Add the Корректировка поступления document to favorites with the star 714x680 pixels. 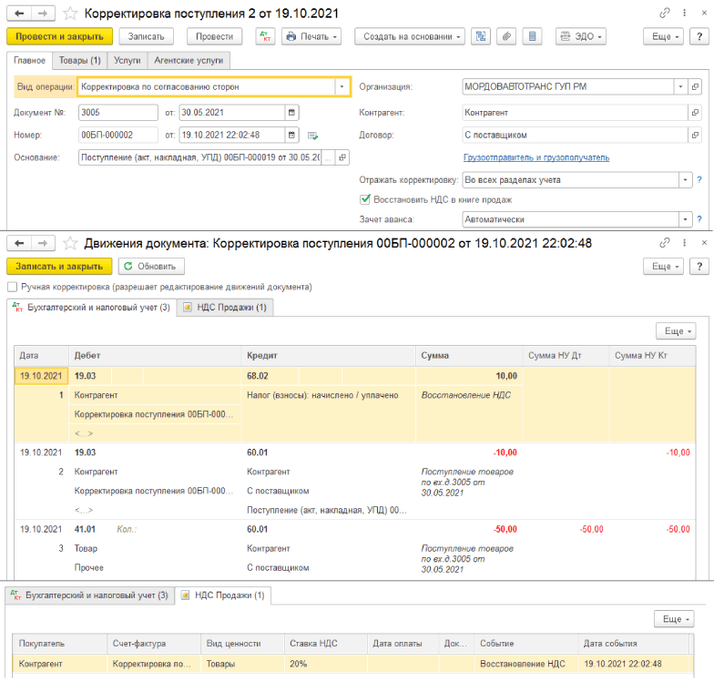click(x=70, y=13)
